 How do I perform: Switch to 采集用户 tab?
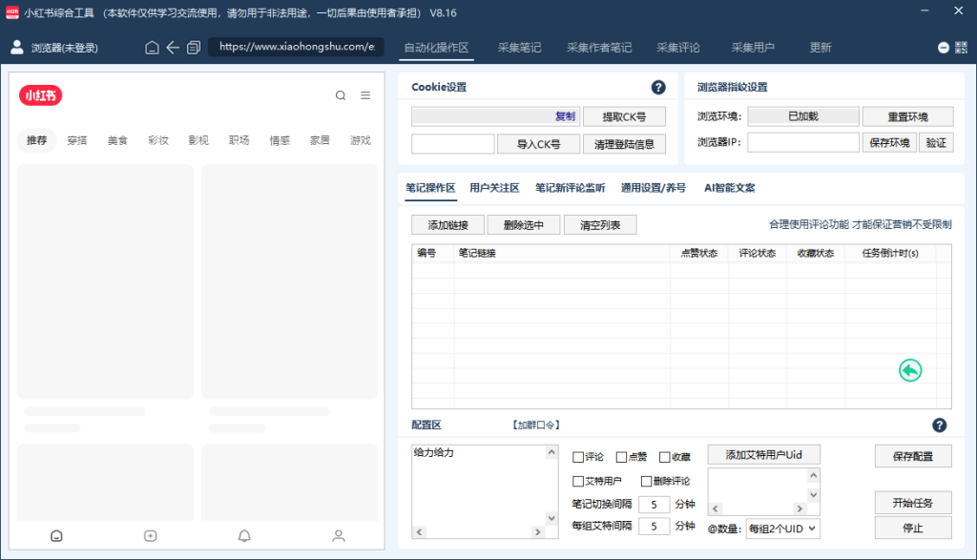pyautogui.click(x=753, y=48)
